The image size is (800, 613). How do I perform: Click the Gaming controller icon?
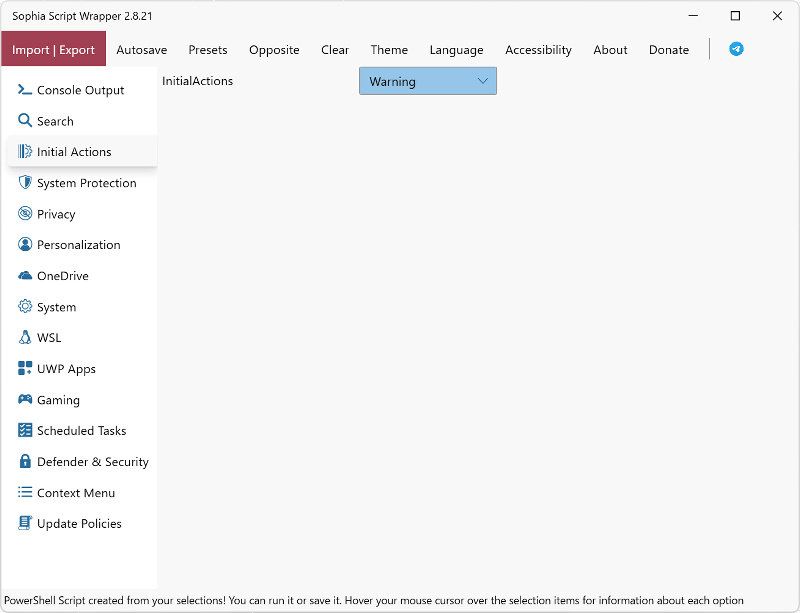point(25,400)
